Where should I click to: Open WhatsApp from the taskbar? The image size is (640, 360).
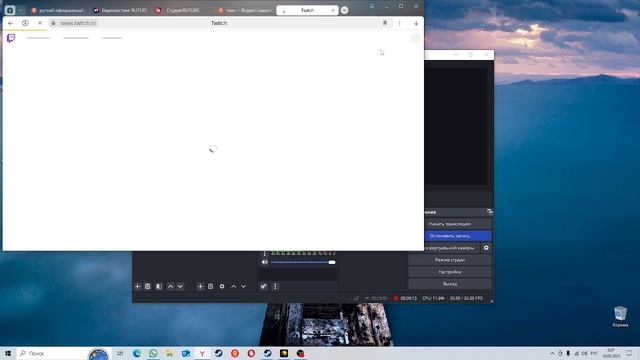coord(153,353)
